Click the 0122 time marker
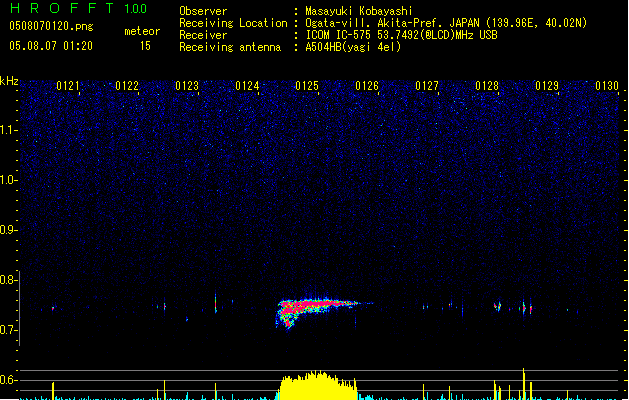 click(x=127, y=86)
